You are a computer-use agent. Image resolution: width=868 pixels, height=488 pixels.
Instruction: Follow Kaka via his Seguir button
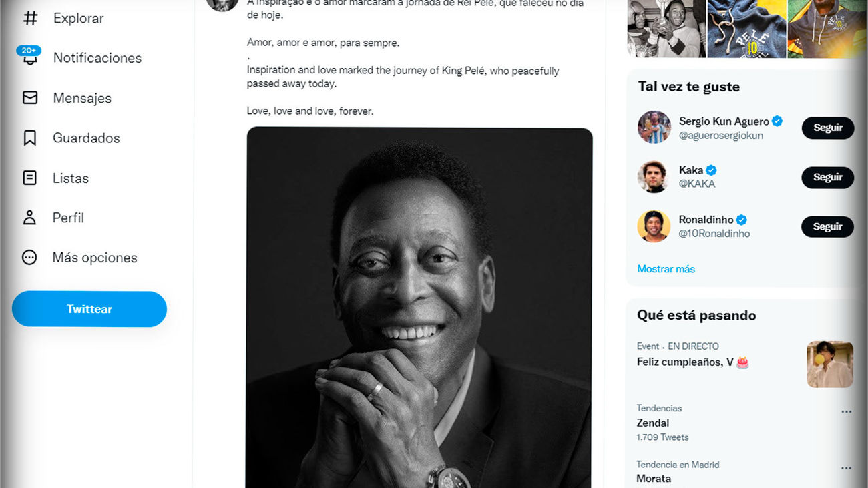point(827,178)
